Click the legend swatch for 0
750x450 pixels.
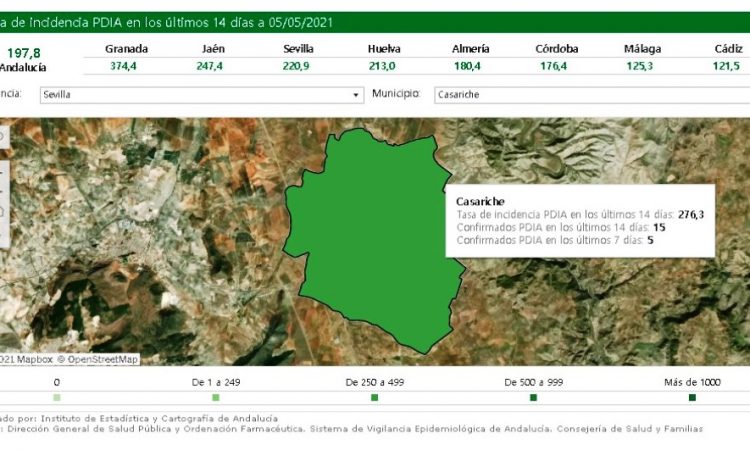click(56, 398)
